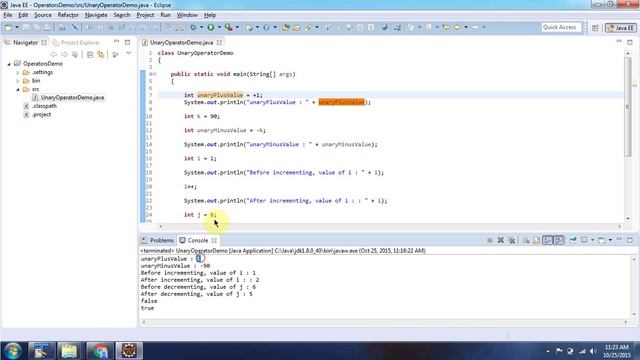Expand the bin folder
This screenshot has height=360, width=640.
(x=18, y=81)
